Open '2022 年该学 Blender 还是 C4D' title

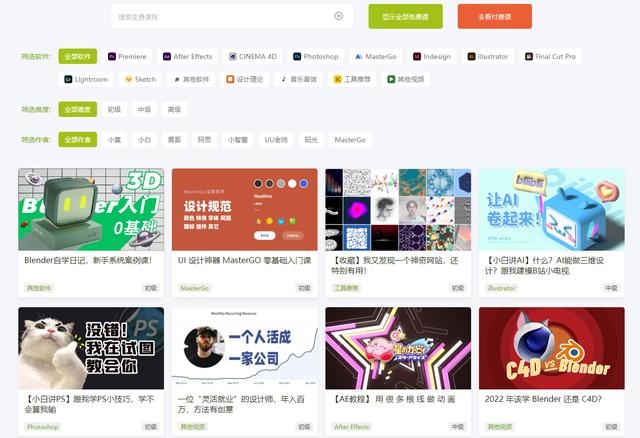click(x=543, y=399)
